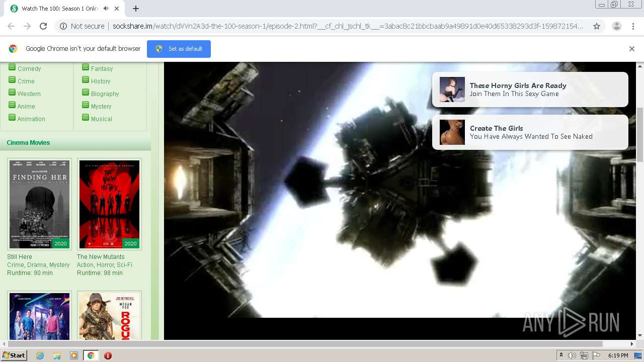Open the movie poster beside Rogue
The image size is (644, 362).
[x=39, y=316]
